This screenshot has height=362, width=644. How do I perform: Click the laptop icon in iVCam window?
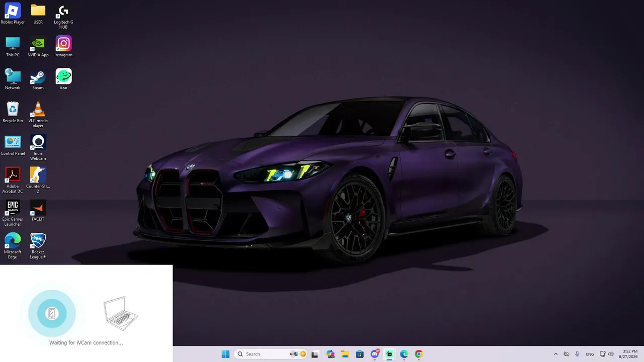(120, 313)
